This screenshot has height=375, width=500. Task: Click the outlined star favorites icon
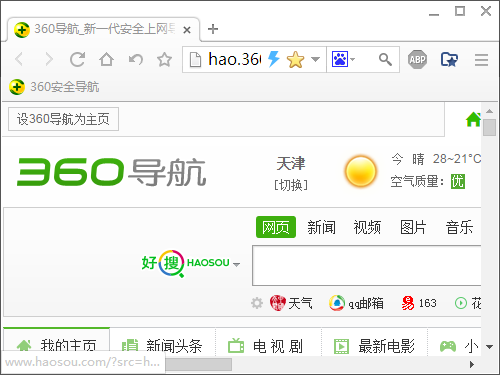coord(164,60)
